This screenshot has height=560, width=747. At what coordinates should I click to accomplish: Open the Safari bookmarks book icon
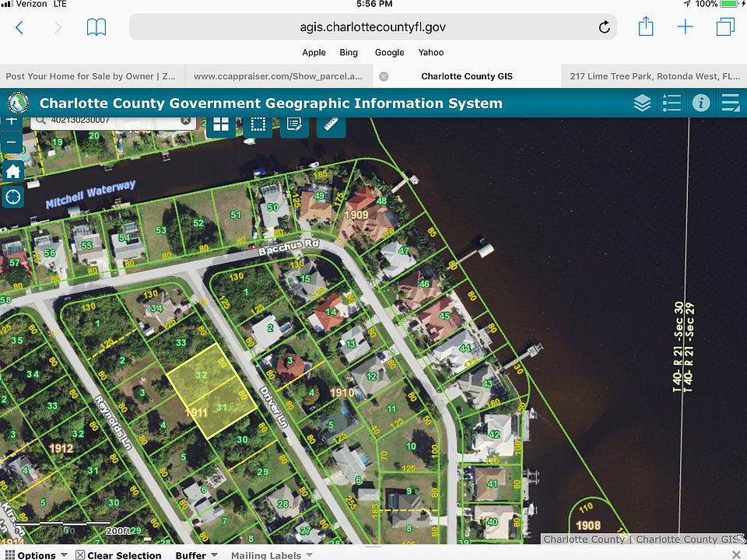click(x=96, y=27)
